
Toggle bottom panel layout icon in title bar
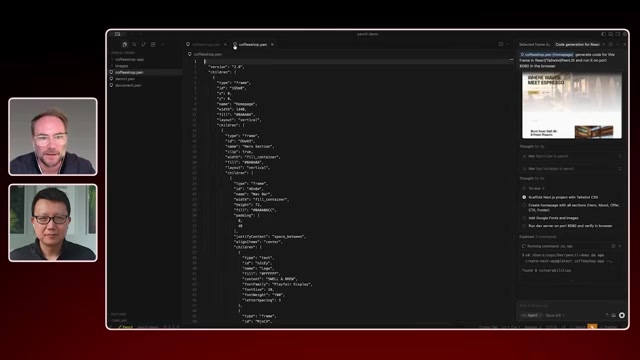click(611, 34)
